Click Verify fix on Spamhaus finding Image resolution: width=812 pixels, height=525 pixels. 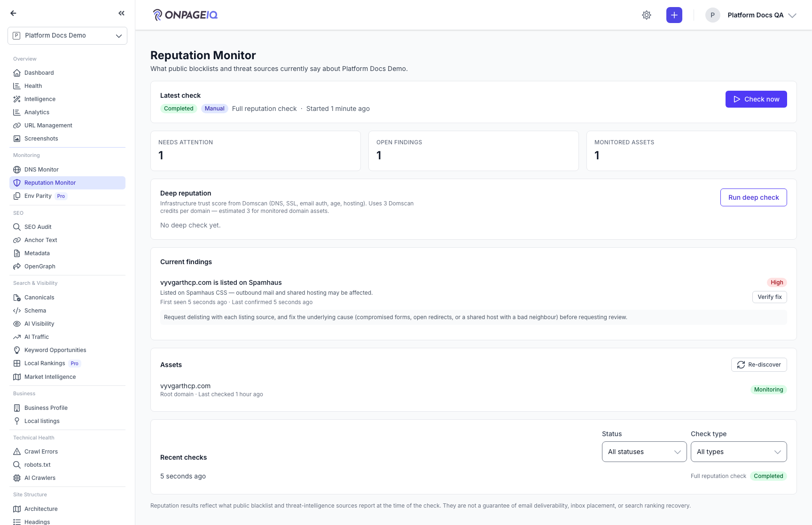coord(769,297)
